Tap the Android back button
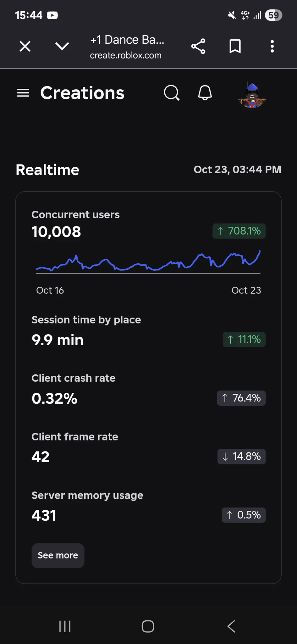 231,626
